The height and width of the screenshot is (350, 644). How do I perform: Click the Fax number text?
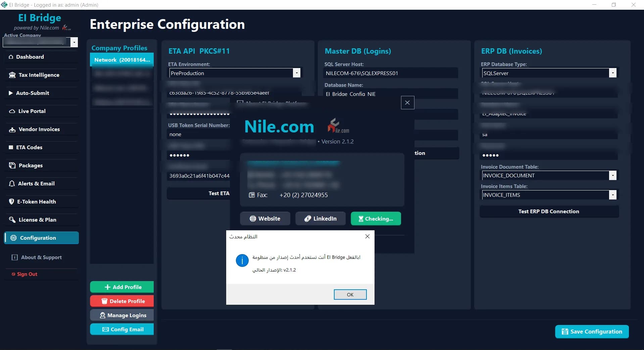[x=304, y=195]
